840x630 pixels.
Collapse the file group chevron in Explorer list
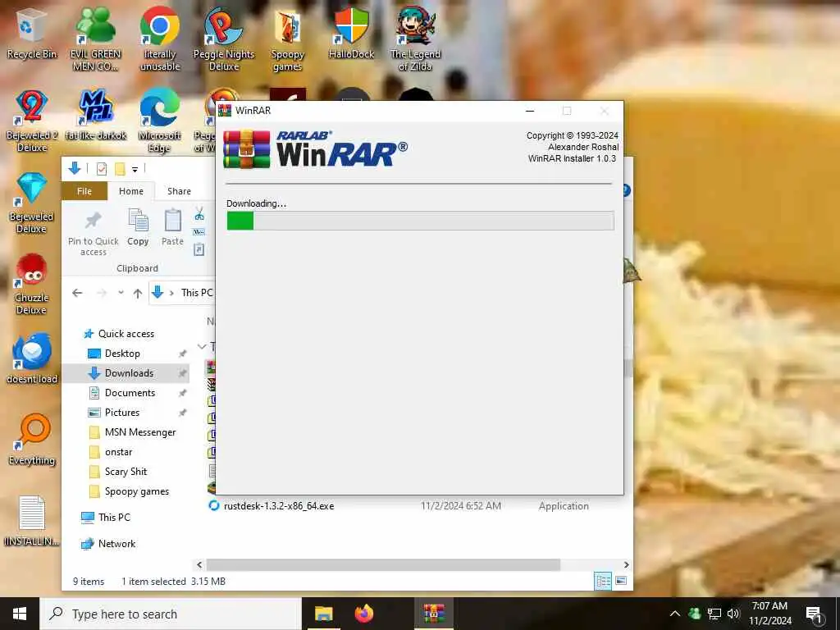click(202, 347)
